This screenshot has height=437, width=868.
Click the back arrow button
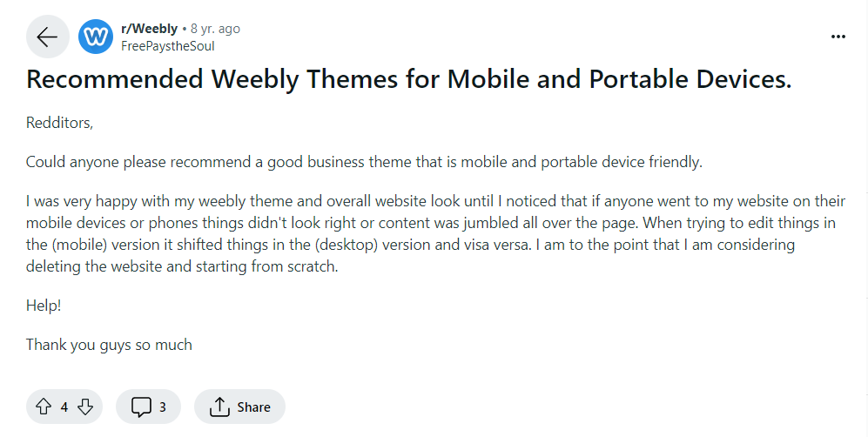point(47,37)
